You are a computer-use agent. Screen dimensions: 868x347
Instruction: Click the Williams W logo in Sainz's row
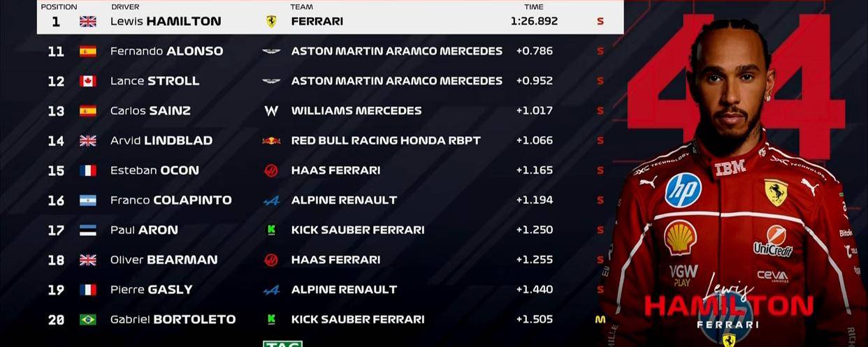point(271,110)
